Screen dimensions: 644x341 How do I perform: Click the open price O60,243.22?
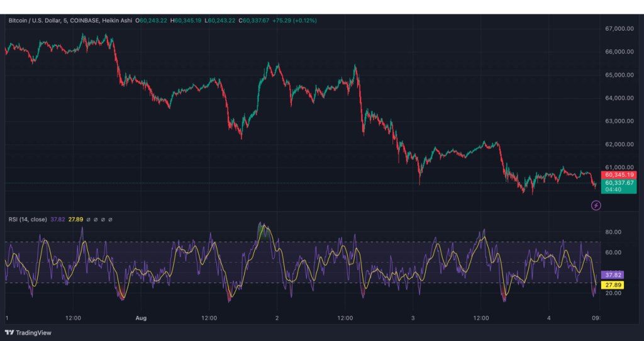152,20
